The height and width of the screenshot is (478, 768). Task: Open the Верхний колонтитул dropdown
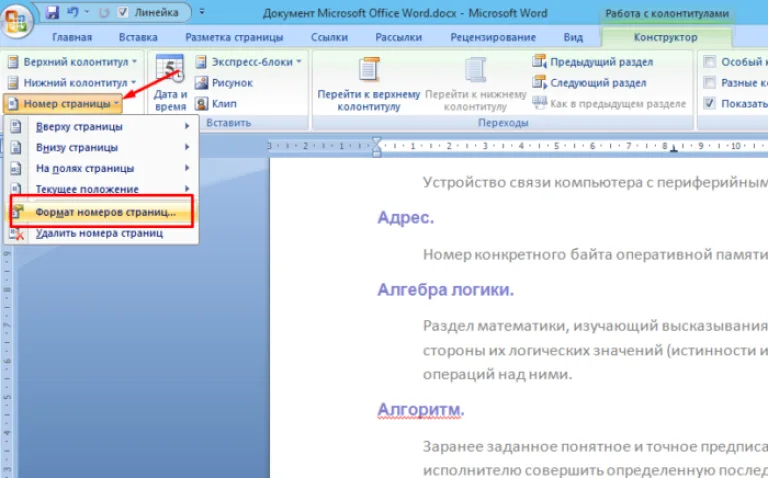(72, 62)
